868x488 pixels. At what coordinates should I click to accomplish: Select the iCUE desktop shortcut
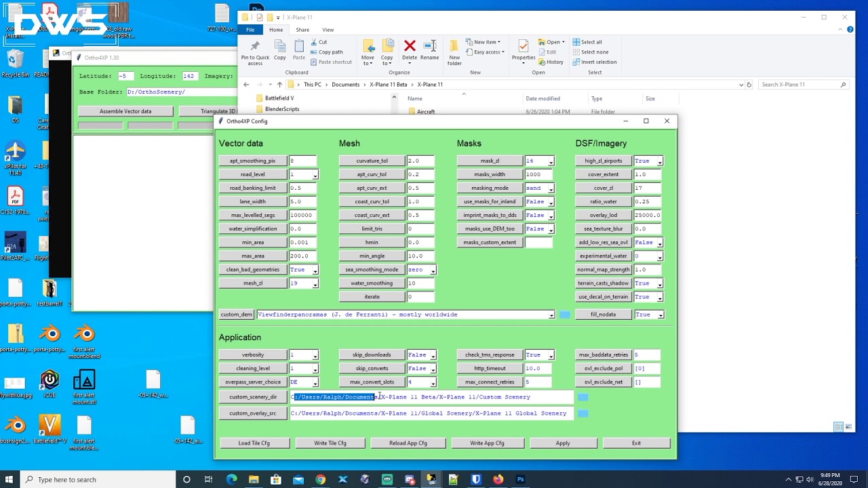[x=50, y=384]
